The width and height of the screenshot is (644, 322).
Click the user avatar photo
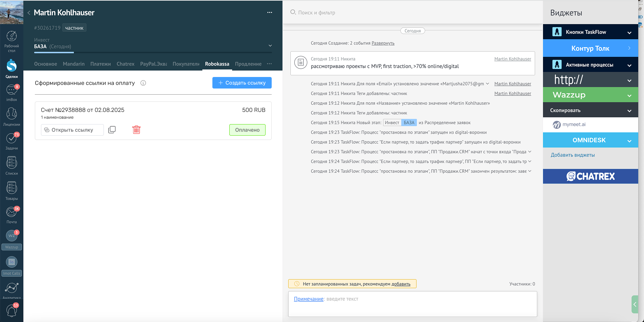tap(11, 12)
